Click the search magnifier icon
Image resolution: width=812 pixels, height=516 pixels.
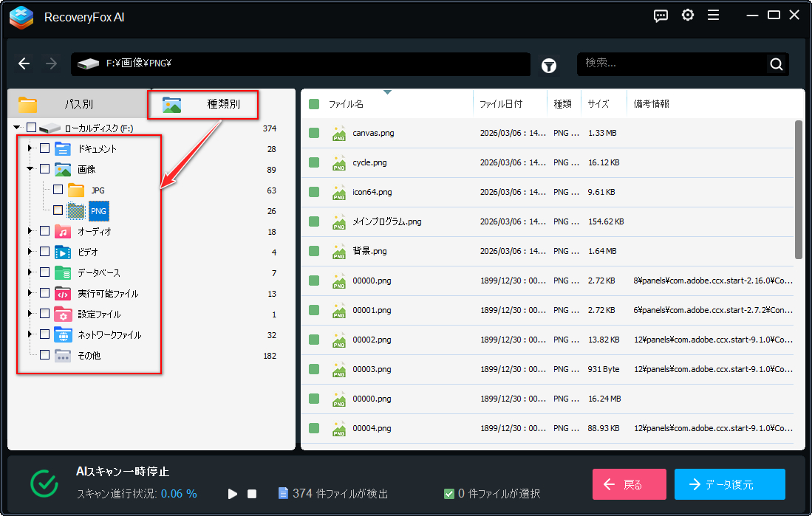(776, 64)
